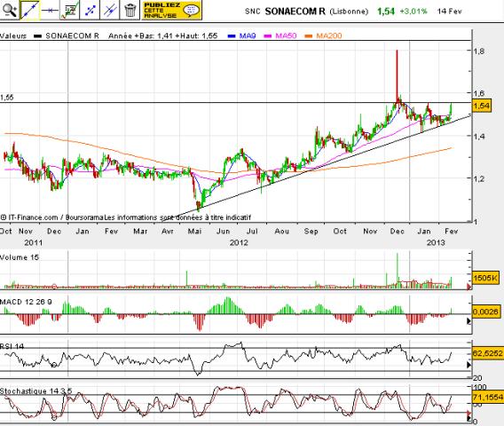This screenshot has height=426, width=504.
Task: Select the zoom magnifier tool
Action: (x=9, y=11)
